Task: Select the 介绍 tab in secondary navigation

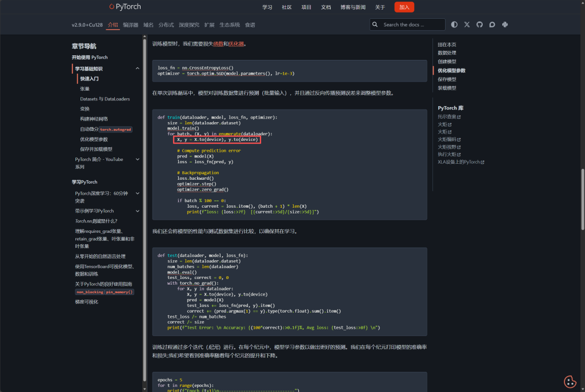Action: [x=113, y=25]
